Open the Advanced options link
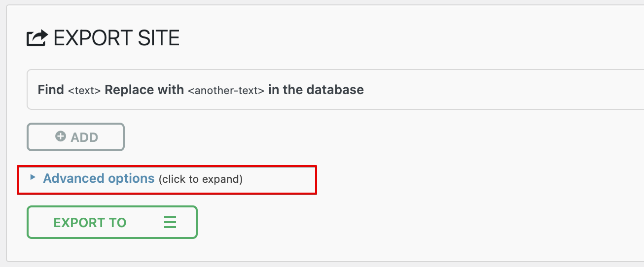Image resolution: width=644 pixels, height=267 pixels. point(99,178)
